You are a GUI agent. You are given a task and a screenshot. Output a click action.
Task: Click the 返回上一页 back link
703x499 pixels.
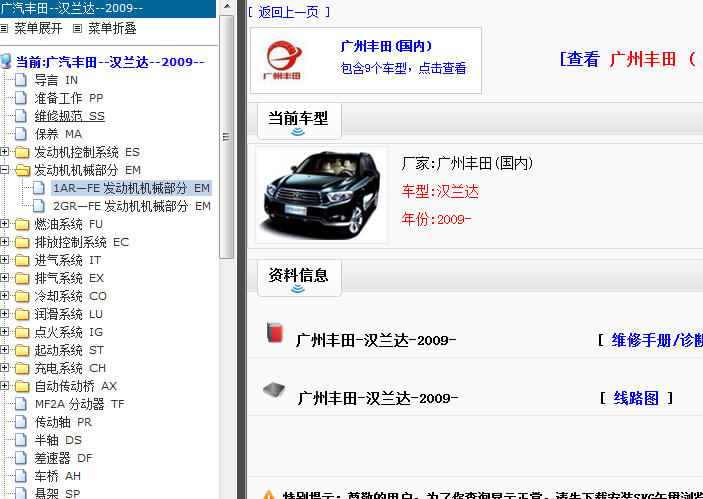pos(289,12)
